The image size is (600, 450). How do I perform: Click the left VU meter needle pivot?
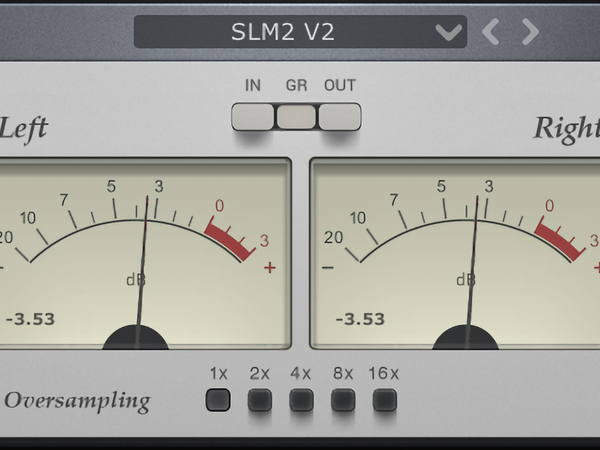(x=136, y=338)
